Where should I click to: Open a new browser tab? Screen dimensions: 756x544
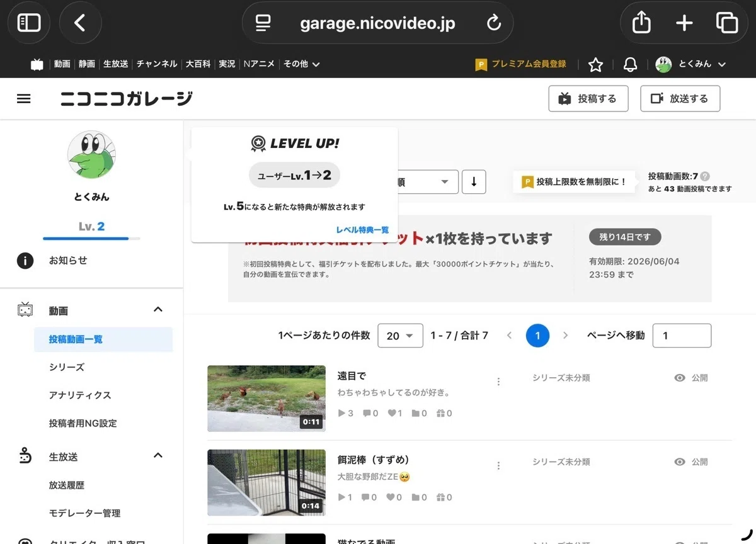click(x=684, y=23)
